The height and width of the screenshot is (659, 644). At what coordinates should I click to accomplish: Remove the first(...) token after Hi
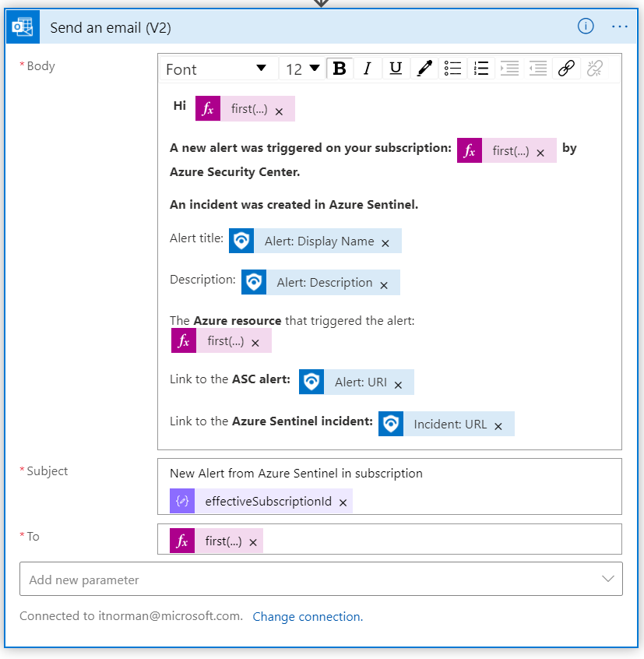[279, 111]
